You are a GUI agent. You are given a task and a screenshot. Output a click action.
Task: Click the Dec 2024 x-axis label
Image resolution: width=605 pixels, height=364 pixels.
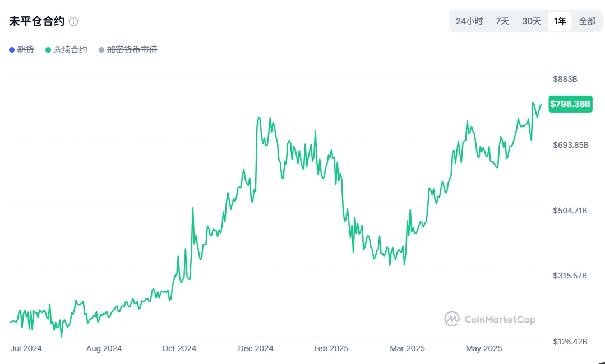(x=256, y=348)
